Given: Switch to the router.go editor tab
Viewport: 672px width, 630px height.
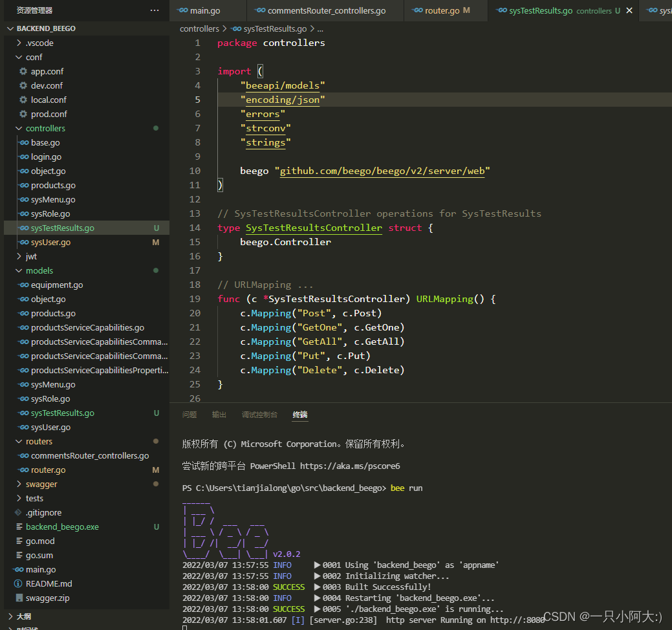Looking at the screenshot, I should point(442,10).
